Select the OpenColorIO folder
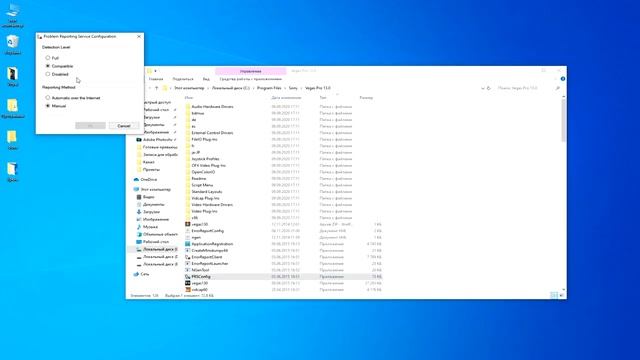Image resolution: width=640 pixels, height=360 pixels. 203,172
